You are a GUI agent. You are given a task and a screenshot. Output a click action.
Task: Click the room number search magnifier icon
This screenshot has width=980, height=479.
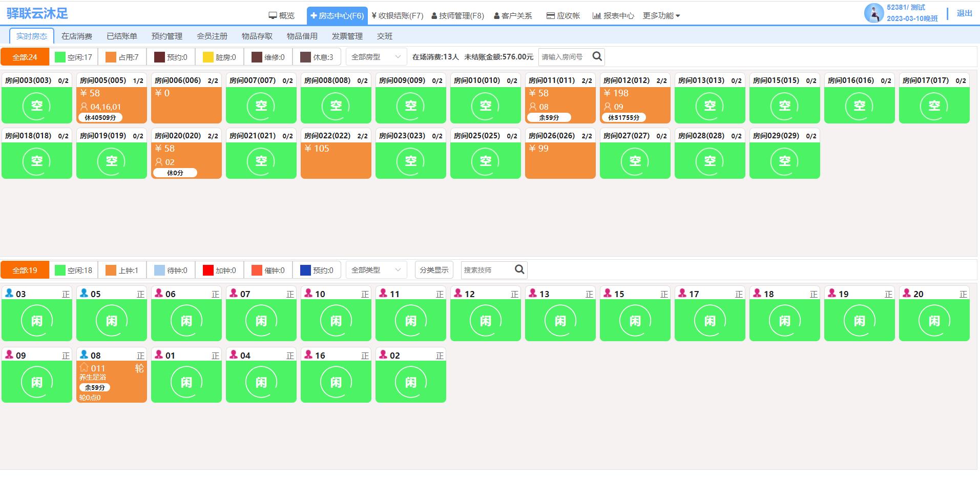point(597,57)
